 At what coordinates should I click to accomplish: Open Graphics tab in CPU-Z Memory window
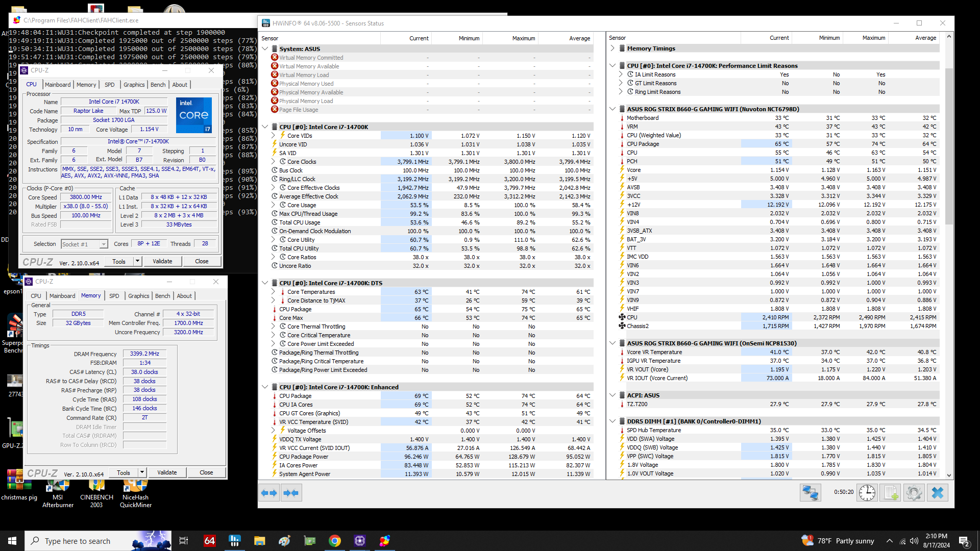[x=139, y=296]
